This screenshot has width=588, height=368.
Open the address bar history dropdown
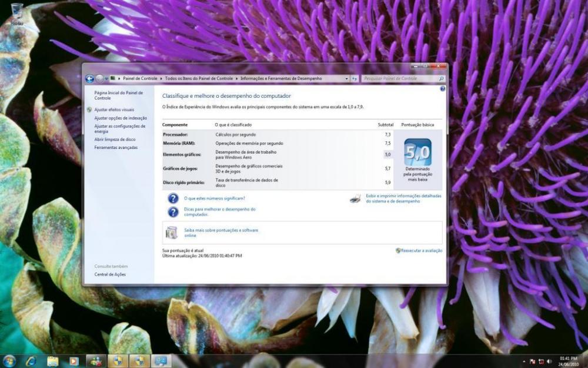pyautogui.click(x=346, y=78)
